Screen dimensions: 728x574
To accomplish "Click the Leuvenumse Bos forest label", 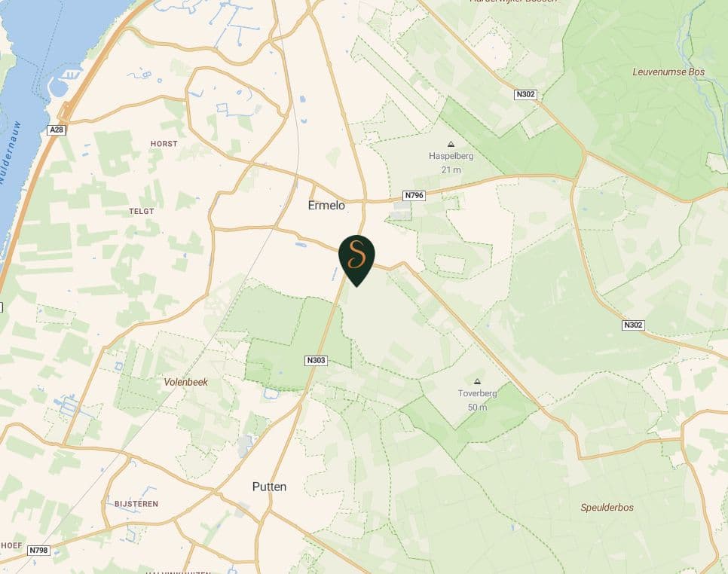I will click(668, 72).
